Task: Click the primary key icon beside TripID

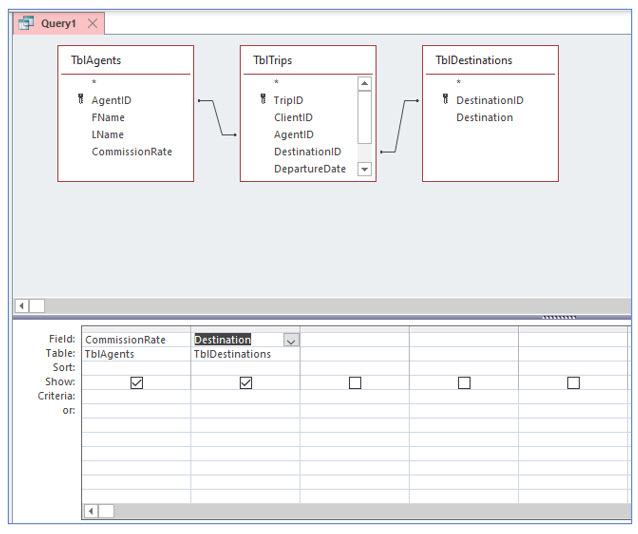Action: click(263, 99)
